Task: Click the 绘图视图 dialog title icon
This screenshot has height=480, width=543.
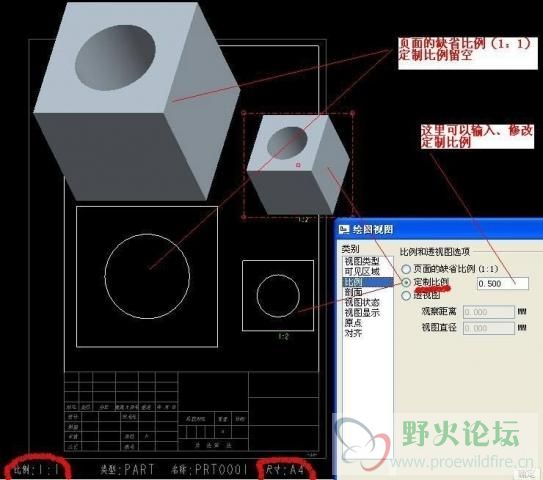Action: (x=344, y=229)
